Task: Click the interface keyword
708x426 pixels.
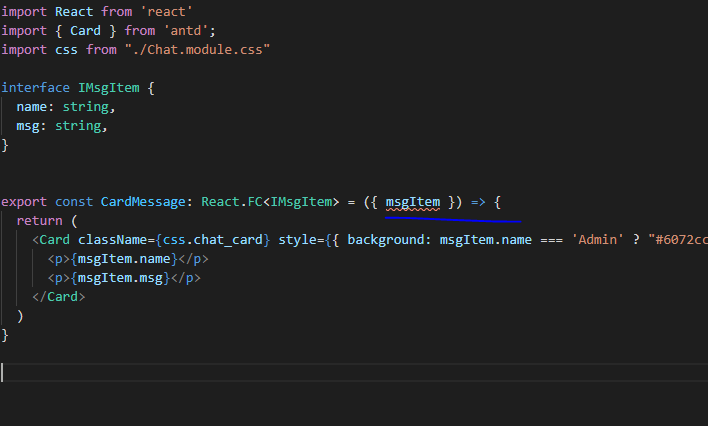Action: (36, 88)
